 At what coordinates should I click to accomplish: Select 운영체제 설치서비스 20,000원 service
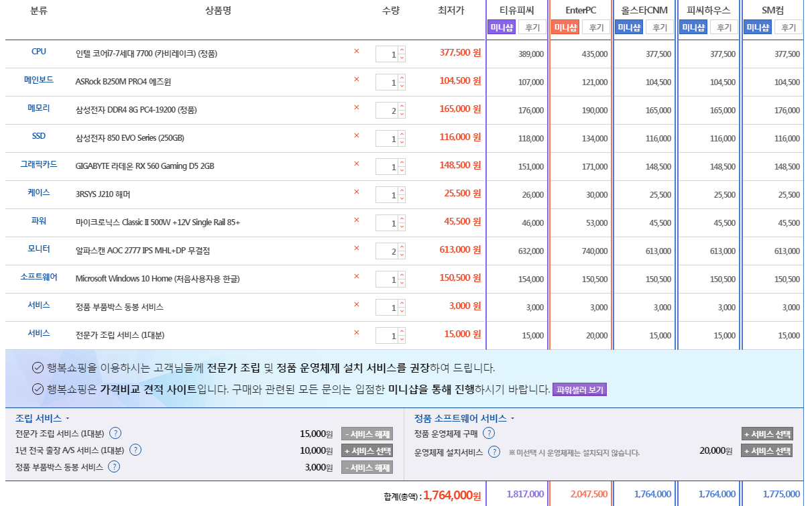pos(766,451)
